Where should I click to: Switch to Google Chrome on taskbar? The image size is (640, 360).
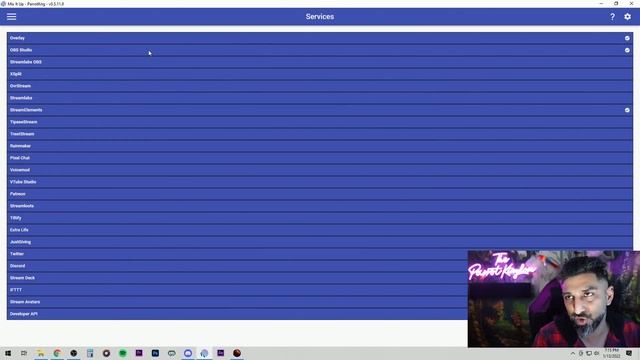(x=57, y=353)
